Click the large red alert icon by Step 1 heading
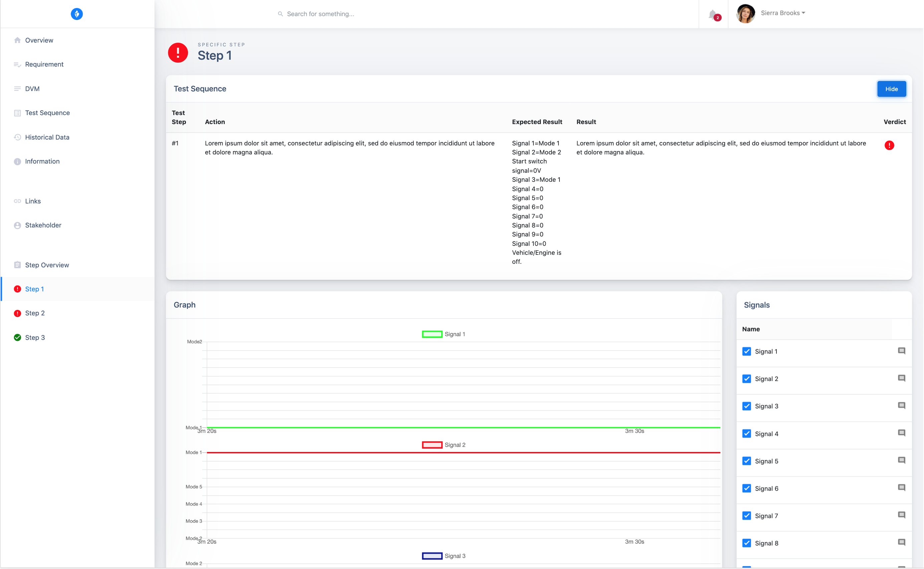The height and width of the screenshot is (569, 924). [178, 53]
